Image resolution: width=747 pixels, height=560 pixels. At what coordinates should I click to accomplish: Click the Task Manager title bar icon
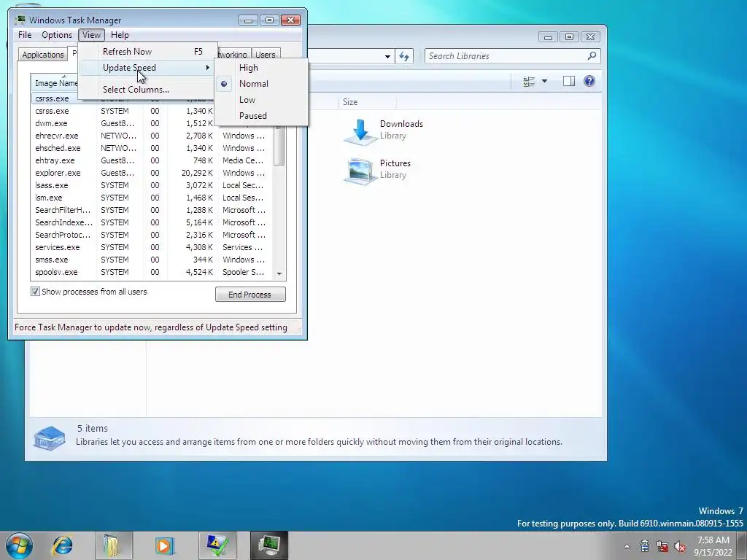20,20
